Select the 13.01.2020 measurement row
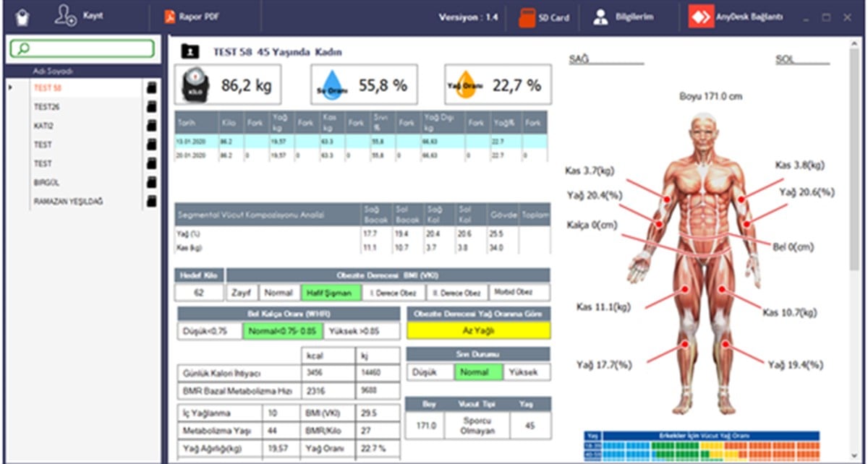 361,142
